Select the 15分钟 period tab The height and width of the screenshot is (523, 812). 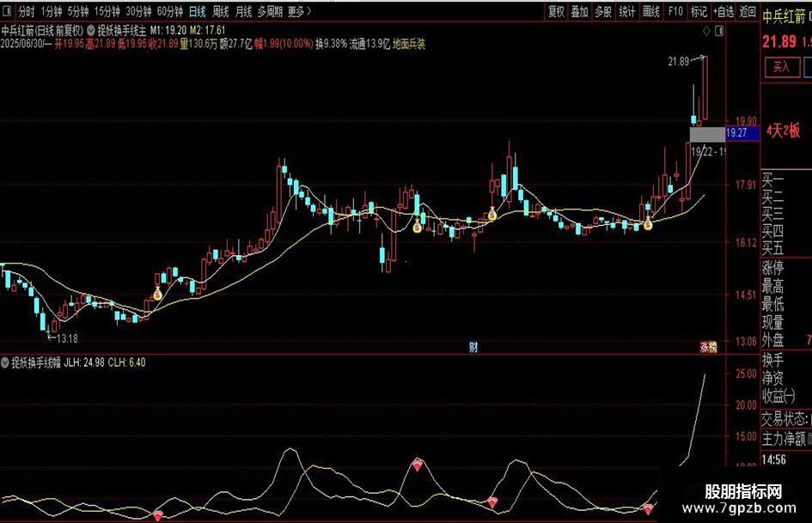[x=107, y=11]
